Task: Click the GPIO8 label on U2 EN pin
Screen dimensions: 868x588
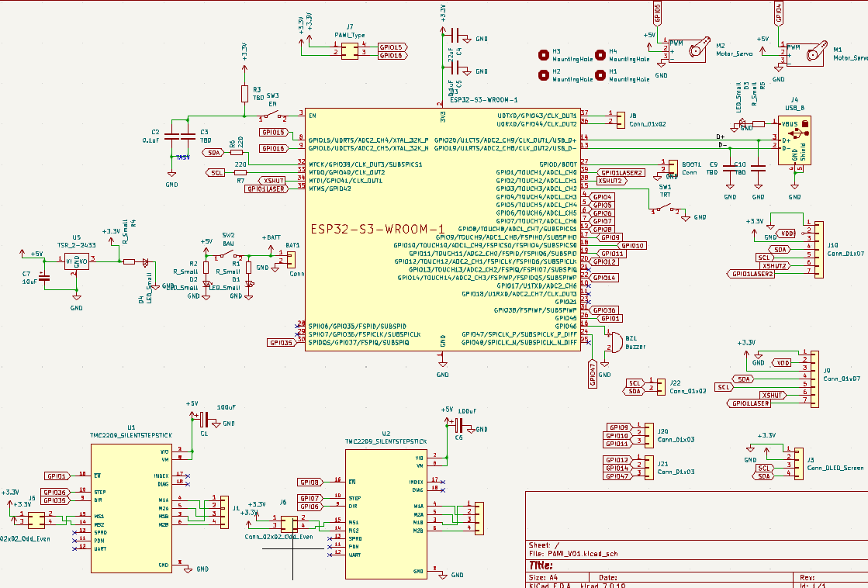Action: tap(310, 483)
